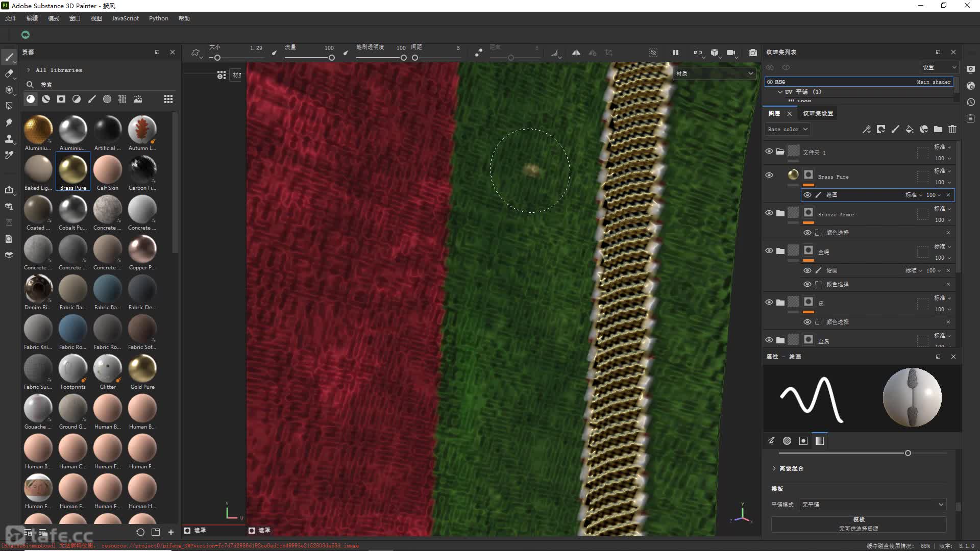Open the viewport 材质 mode dropdown
This screenshot has width=980, height=551.
pos(715,73)
